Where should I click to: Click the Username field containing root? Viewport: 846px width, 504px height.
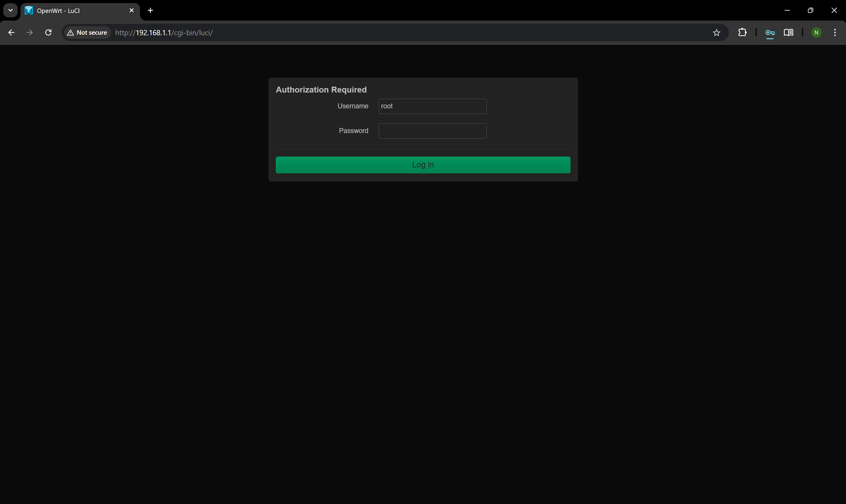pyautogui.click(x=432, y=106)
